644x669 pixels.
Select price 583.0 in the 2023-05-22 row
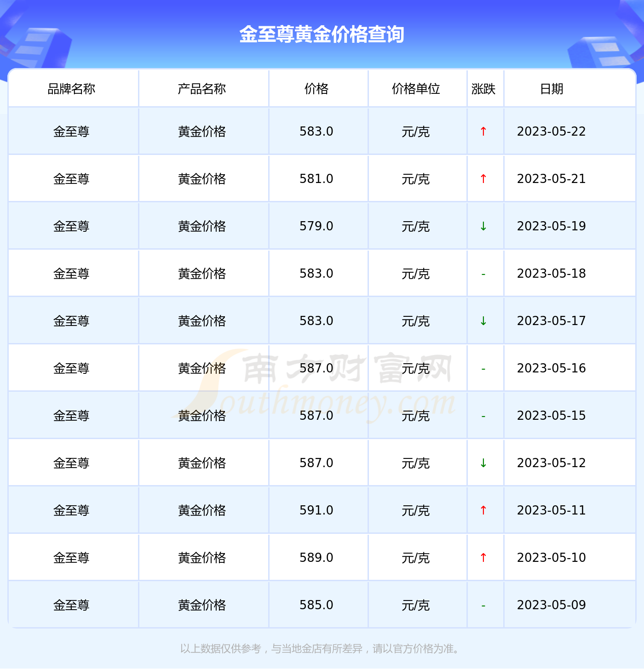pos(316,132)
